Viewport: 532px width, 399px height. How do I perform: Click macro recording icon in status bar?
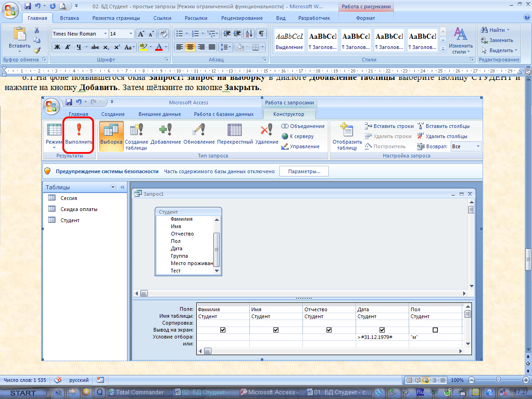click(100, 380)
